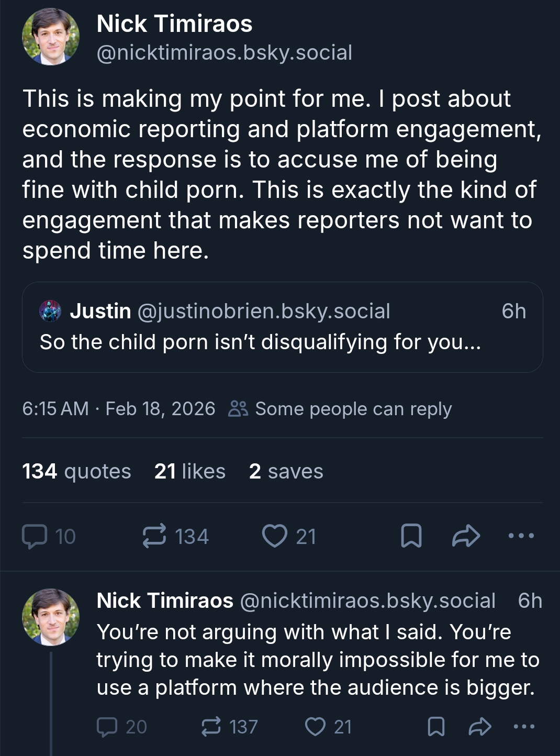Share the follow-up reply post

pos(479,727)
